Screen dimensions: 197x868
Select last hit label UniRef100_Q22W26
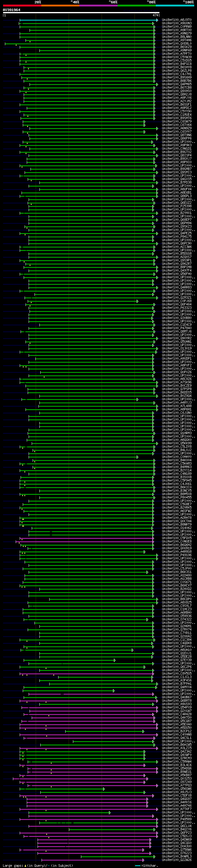pyautogui.click(x=177, y=860)
